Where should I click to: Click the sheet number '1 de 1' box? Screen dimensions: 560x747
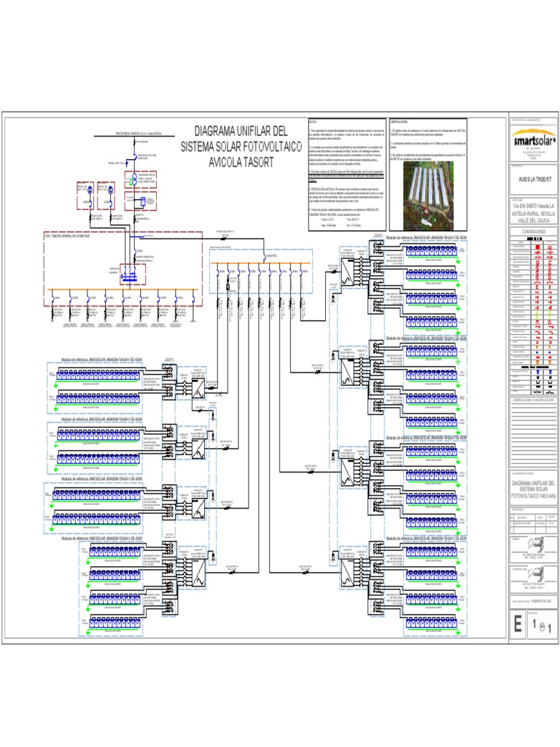tap(542, 625)
